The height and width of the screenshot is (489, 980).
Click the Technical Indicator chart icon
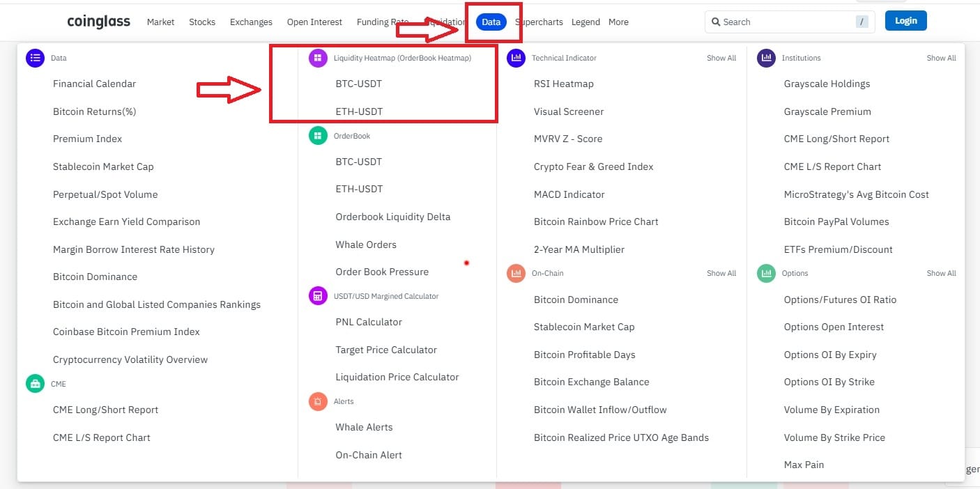(516, 59)
